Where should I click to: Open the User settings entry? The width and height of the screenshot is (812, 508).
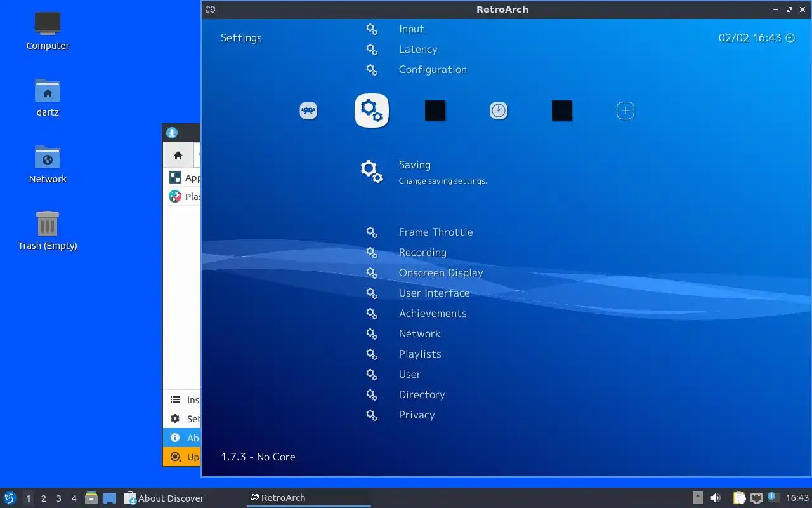coord(410,375)
